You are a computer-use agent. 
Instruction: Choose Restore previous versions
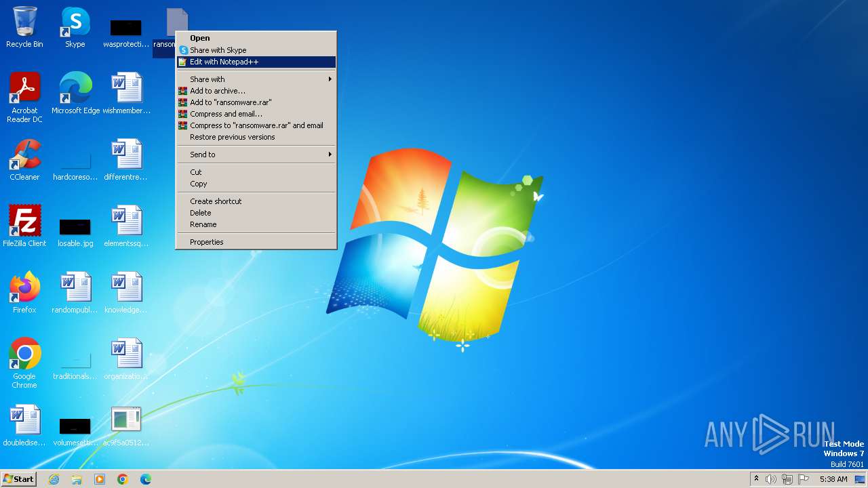coord(256,137)
